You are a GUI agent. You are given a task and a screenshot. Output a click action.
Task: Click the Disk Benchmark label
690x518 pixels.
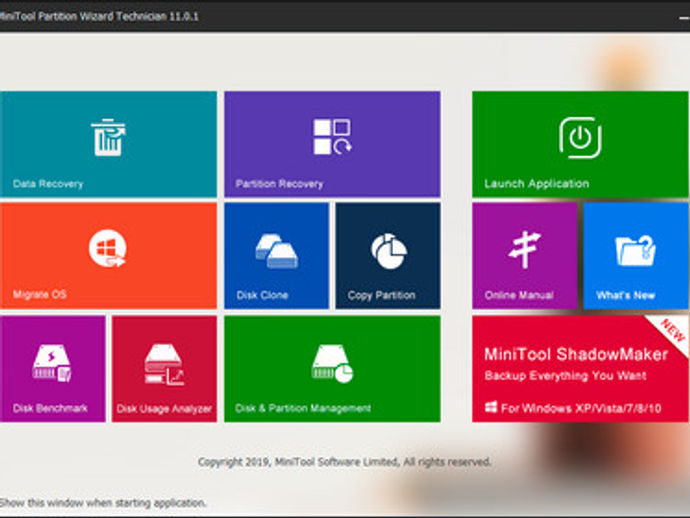click(50, 408)
